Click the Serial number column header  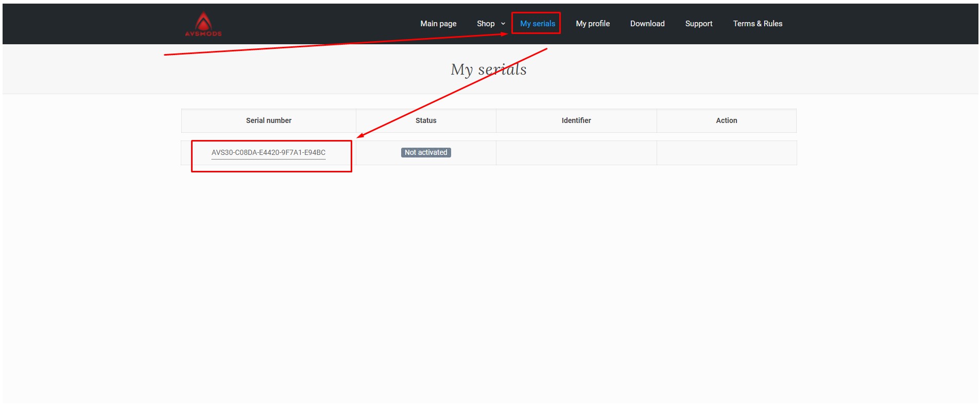pos(268,120)
